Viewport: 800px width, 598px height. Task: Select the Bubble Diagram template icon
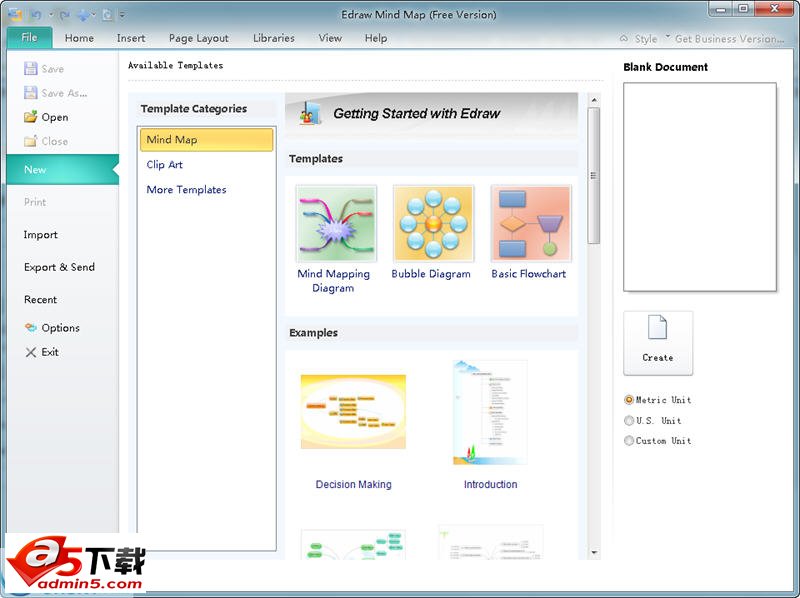[x=432, y=224]
